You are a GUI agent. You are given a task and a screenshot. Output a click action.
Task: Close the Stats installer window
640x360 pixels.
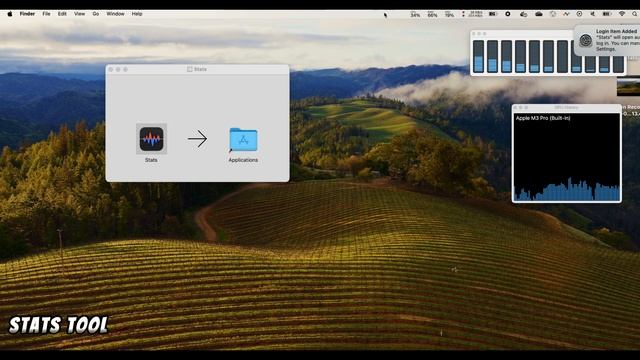(111, 69)
